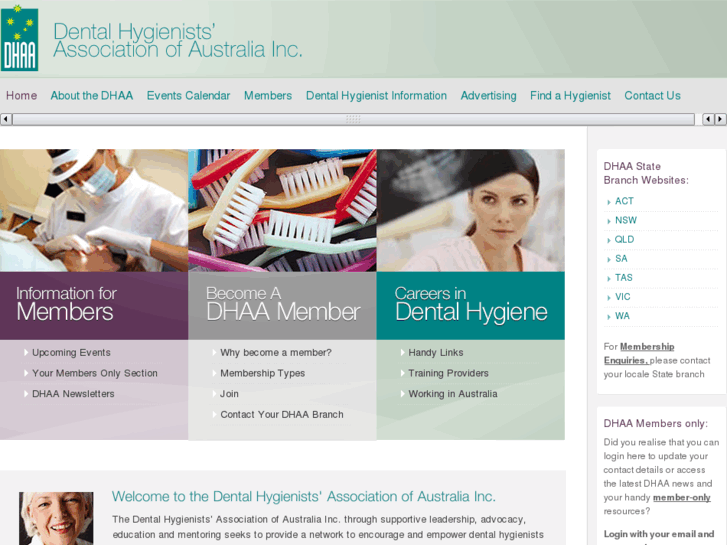The width and height of the screenshot is (727, 545).
Task: Open Dental Hygienist Information menu
Action: (376, 96)
